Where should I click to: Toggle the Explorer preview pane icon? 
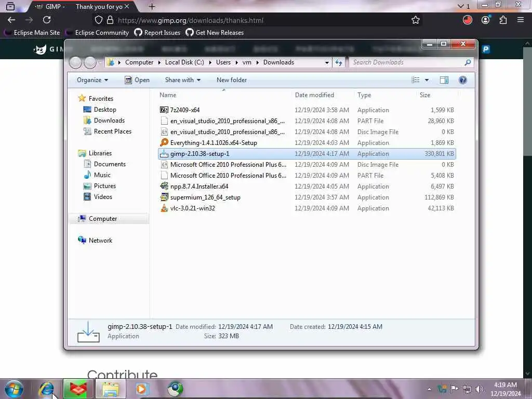[444, 80]
